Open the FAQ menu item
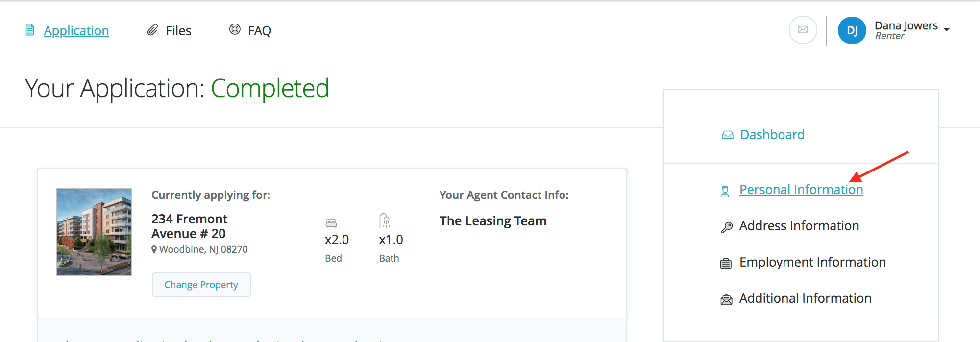Screen dimensions: 980x342 pyautogui.click(x=259, y=31)
